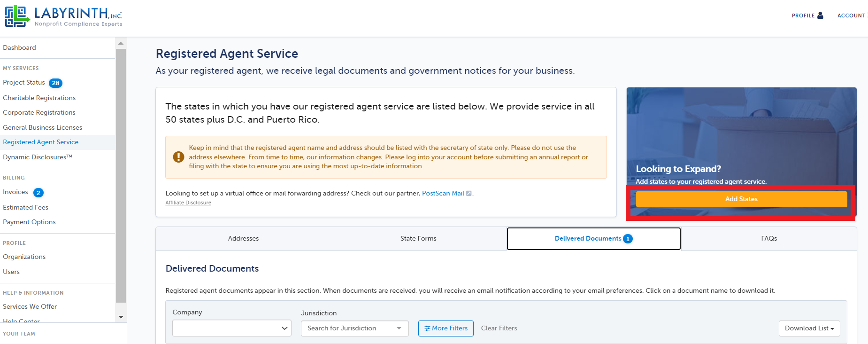Click the external link icon after PostScan Mail
The height and width of the screenshot is (344, 868).
(469, 194)
